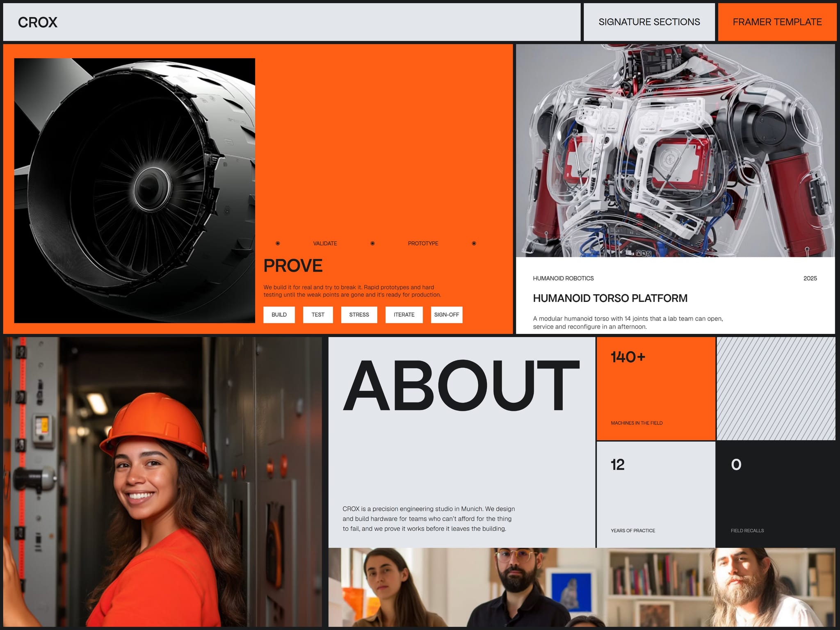Click the modular humanoid torso description
The image size is (840, 630).
click(628, 323)
